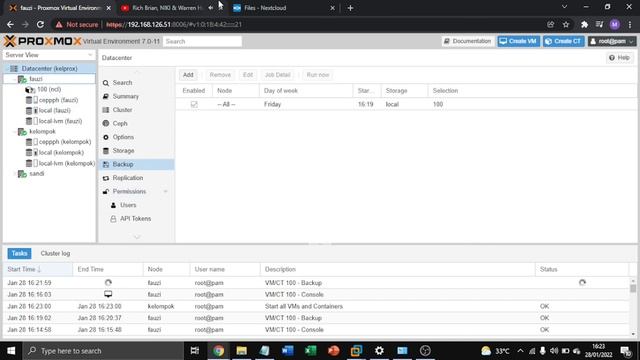Screen dimensions: 640x360
Task: Collapse the fauzi node
Action: [x=15, y=79]
